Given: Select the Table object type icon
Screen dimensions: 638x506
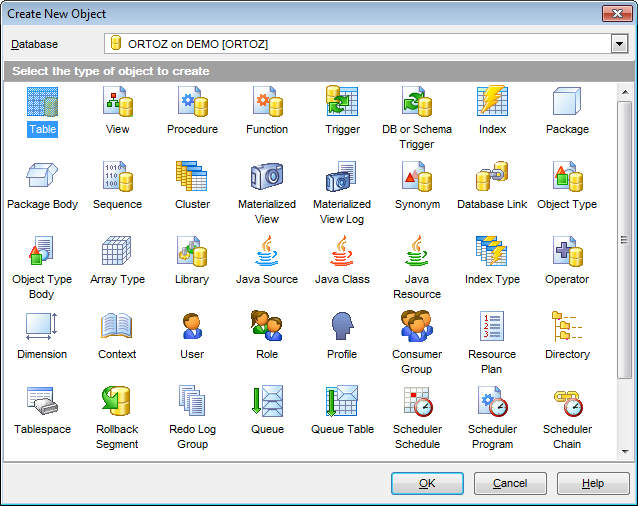Looking at the screenshot, I should (42, 102).
